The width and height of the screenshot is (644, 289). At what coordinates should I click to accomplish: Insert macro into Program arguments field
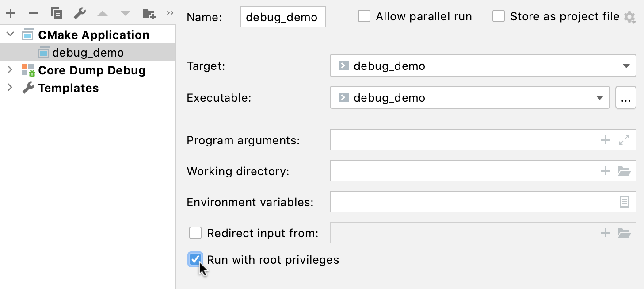605,140
